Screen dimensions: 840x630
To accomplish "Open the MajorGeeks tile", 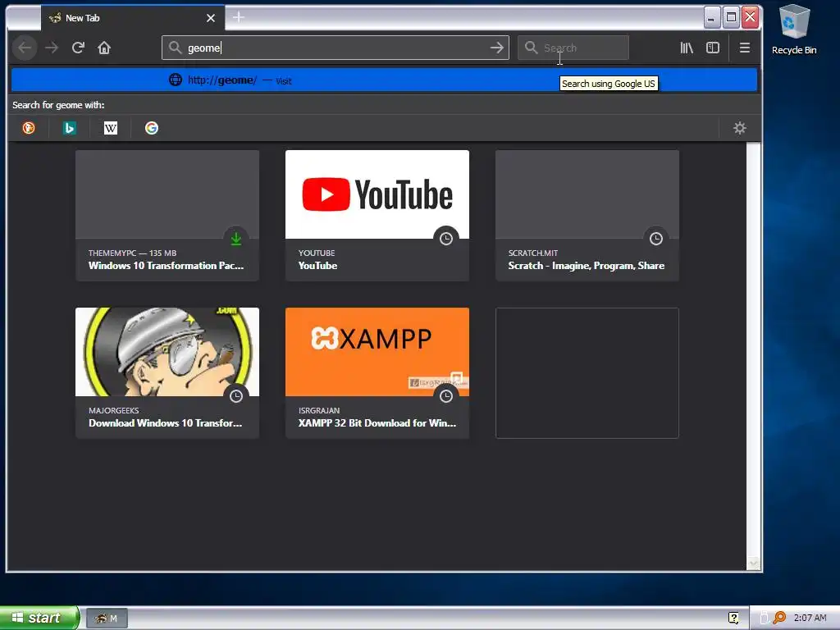I will click(167, 373).
